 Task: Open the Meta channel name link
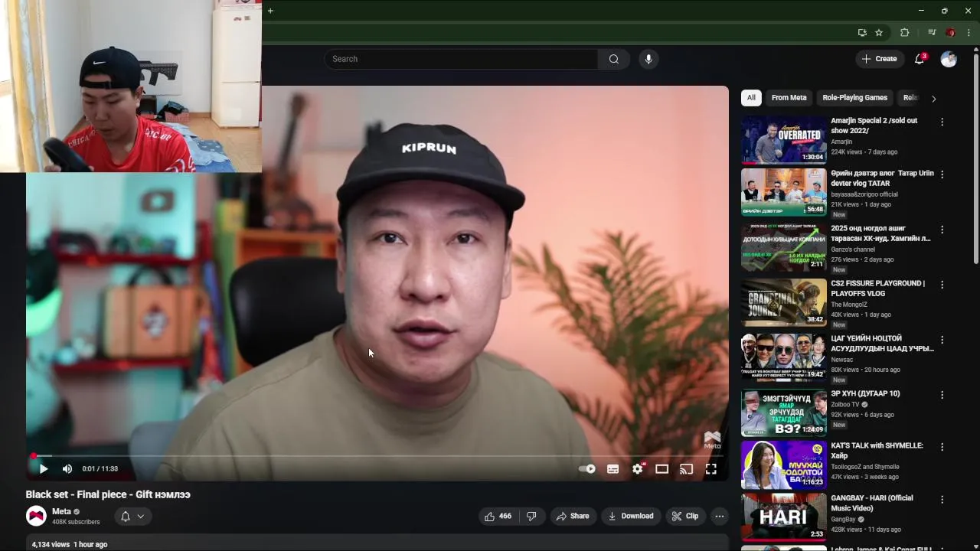61,511
